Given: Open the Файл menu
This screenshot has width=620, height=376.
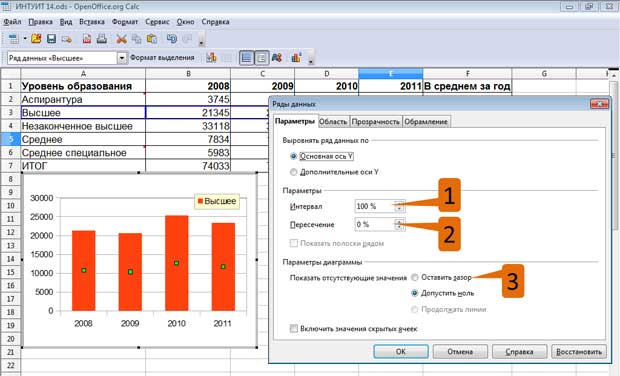Looking at the screenshot, I should 12,22.
